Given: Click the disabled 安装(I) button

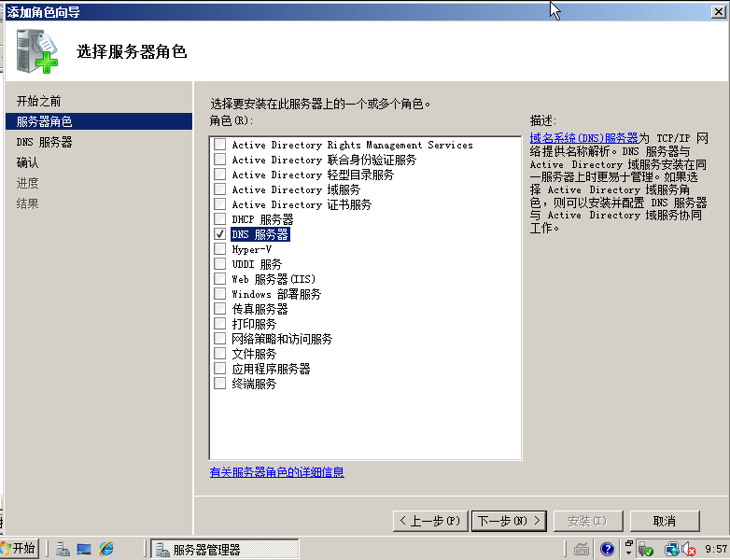Looking at the screenshot, I should coord(587,521).
